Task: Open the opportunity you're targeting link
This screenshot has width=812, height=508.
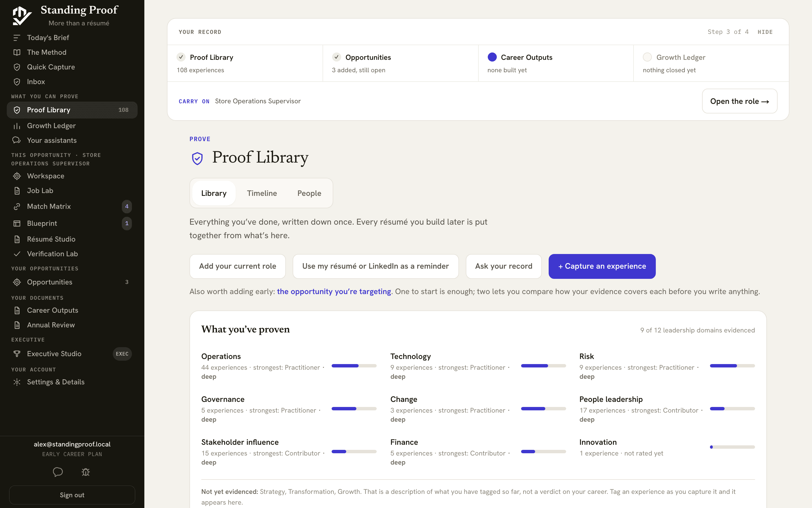Action: [334, 291]
